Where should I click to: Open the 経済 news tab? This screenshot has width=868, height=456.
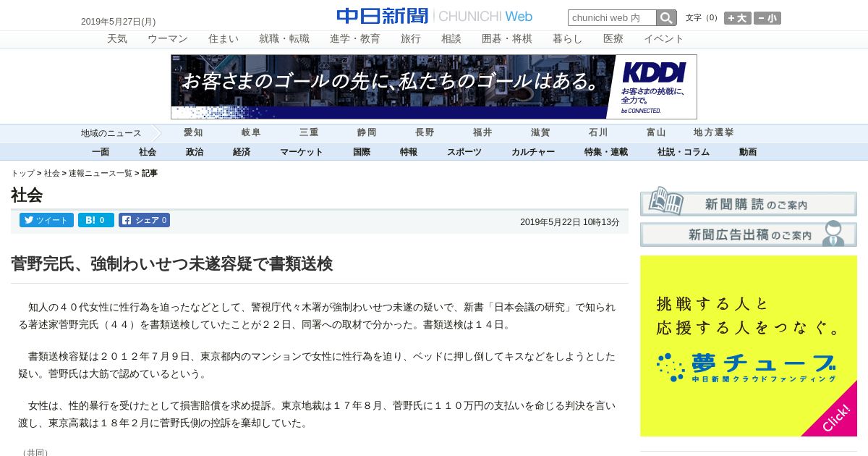242,152
